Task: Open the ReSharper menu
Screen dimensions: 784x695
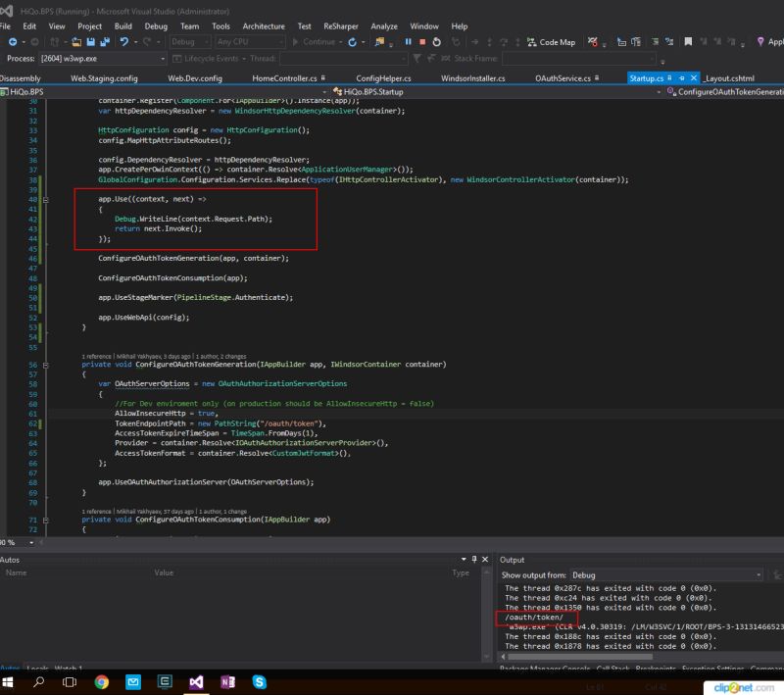Action: tap(341, 26)
